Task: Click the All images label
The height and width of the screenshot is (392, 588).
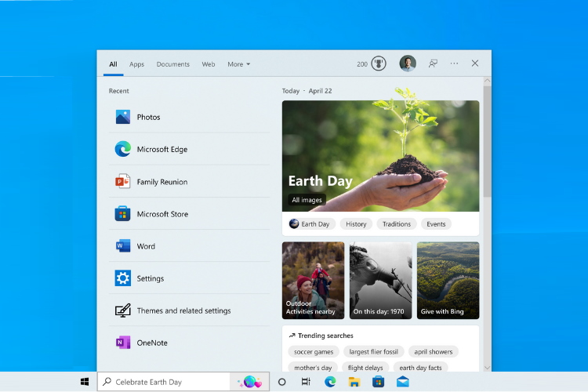Action: (307, 200)
